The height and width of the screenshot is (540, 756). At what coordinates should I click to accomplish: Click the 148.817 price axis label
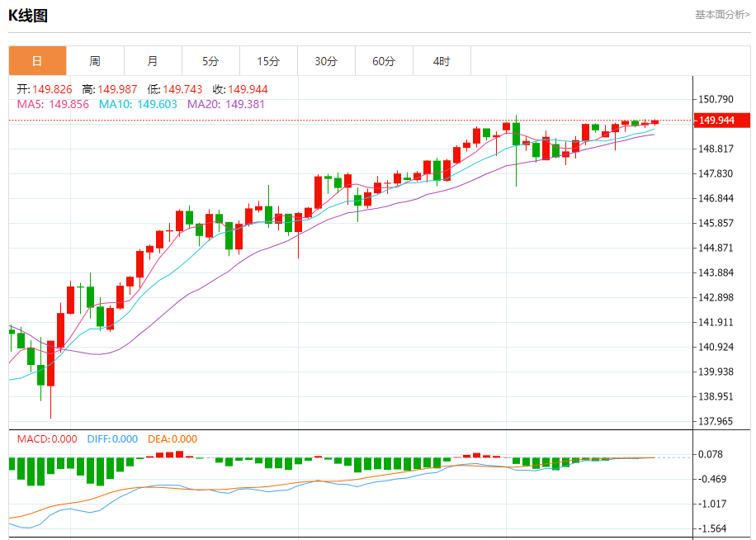click(x=716, y=149)
